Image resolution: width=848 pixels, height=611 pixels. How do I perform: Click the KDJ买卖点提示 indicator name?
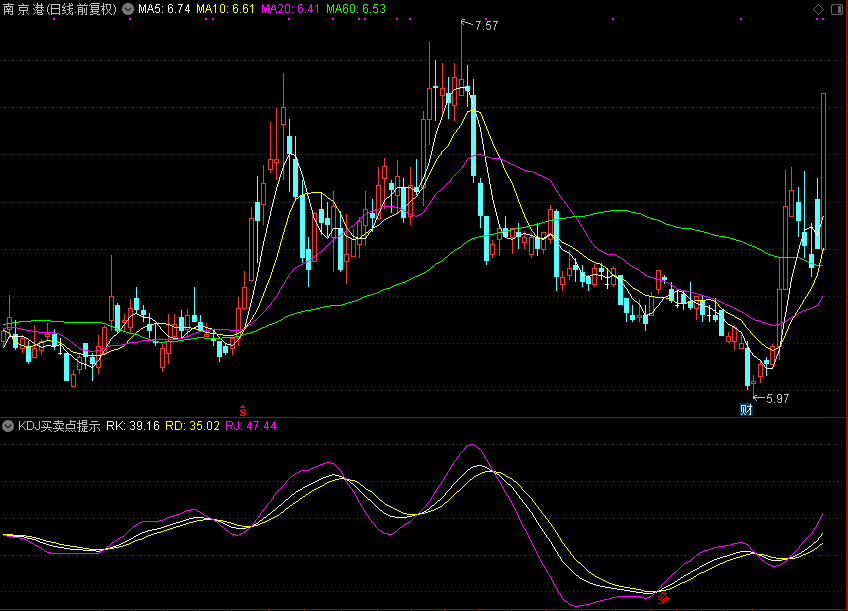pos(59,426)
